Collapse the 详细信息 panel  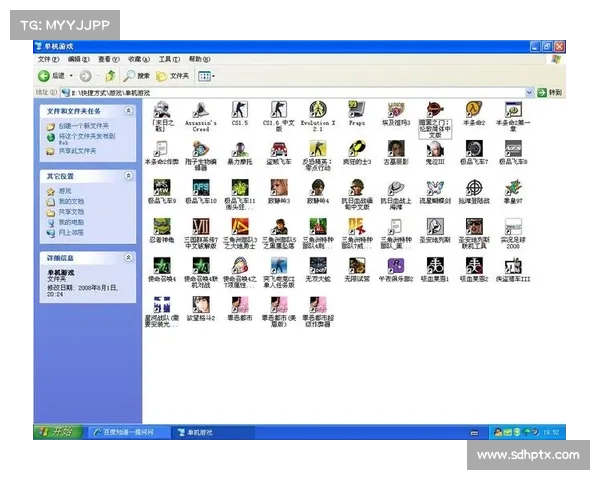129,257
